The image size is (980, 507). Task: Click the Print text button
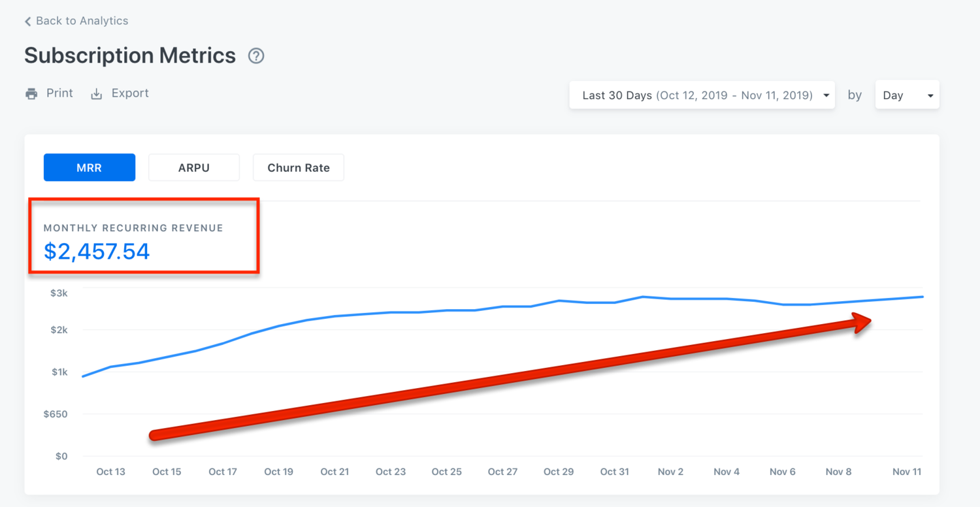[59, 93]
